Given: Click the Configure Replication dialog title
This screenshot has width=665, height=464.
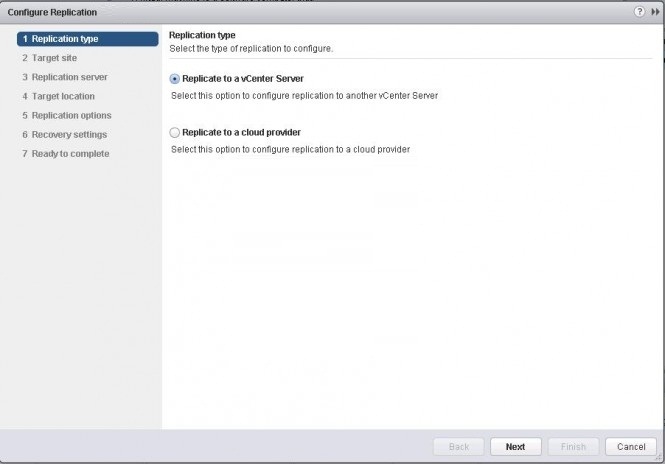Looking at the screenshot, I should pyautogui.click(x=52, y=12).
